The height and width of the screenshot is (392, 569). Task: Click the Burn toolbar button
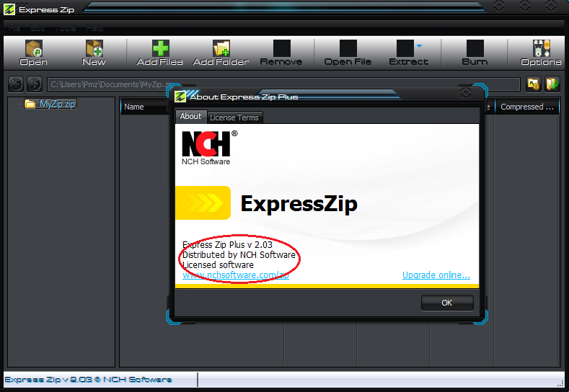point(475,53)
